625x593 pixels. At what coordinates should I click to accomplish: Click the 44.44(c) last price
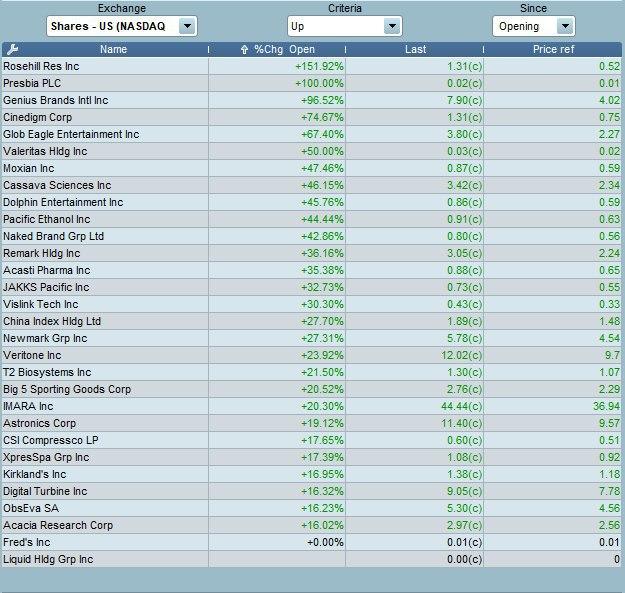[x=462, y=406]
